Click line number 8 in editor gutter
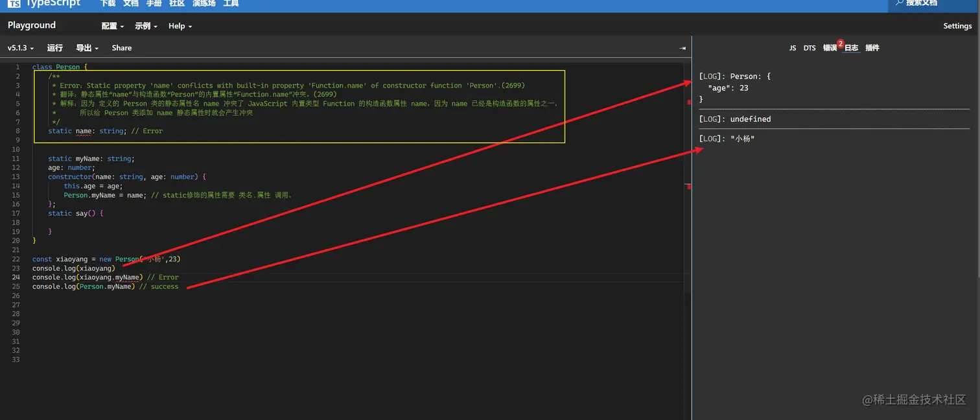980x420 pixels. click(18, 131)
